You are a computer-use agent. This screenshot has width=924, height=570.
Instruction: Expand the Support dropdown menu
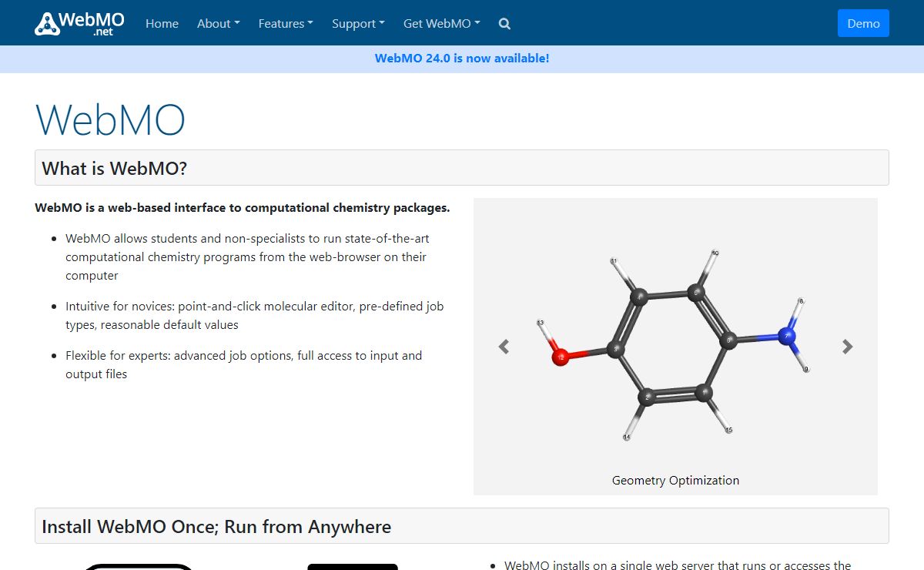(x=358, y=24)
